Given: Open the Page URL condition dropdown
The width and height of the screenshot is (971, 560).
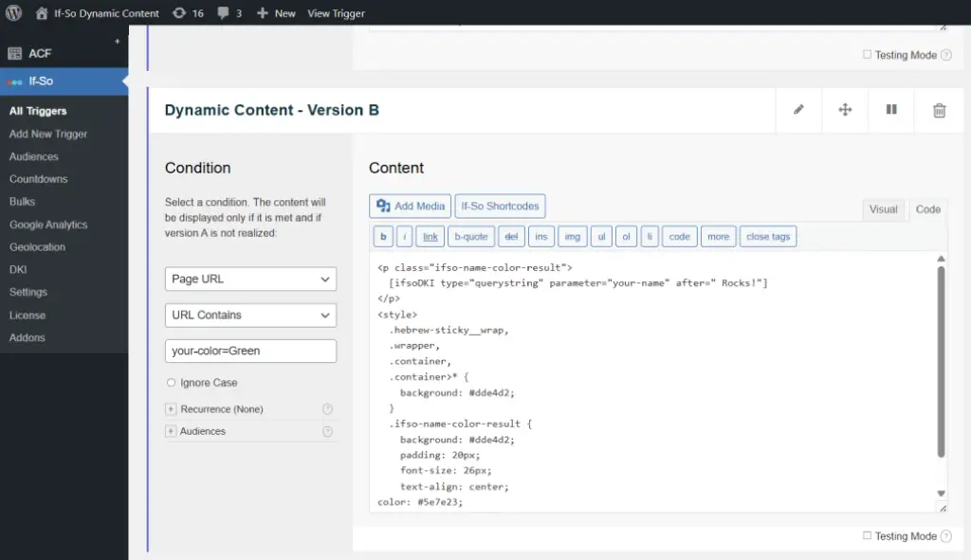Looking at the screenshot, I should coord(250,279).
